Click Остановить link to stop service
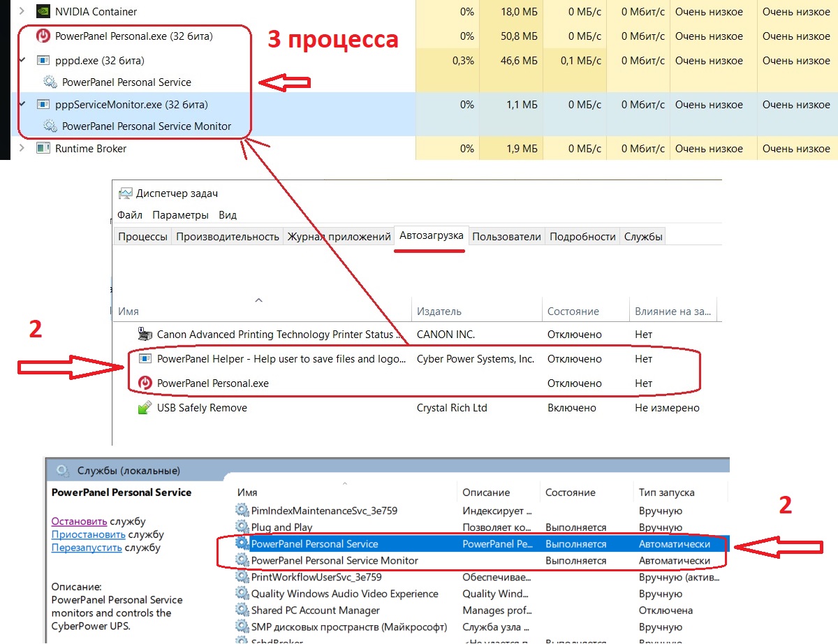Image resolution: width=838 pixels, height=644 pixels. (79, 521)
